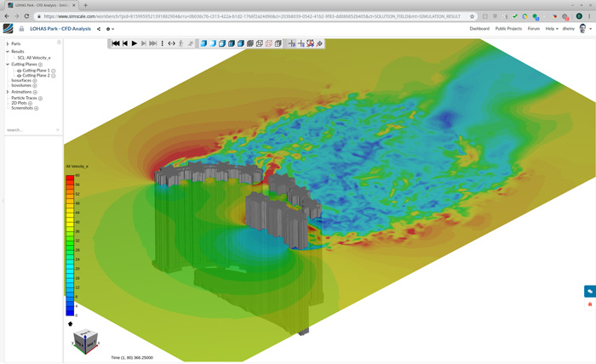Add a new Isosurface with plus button
Viewport: 596px width, 364px height.
(x=36, y=81)
